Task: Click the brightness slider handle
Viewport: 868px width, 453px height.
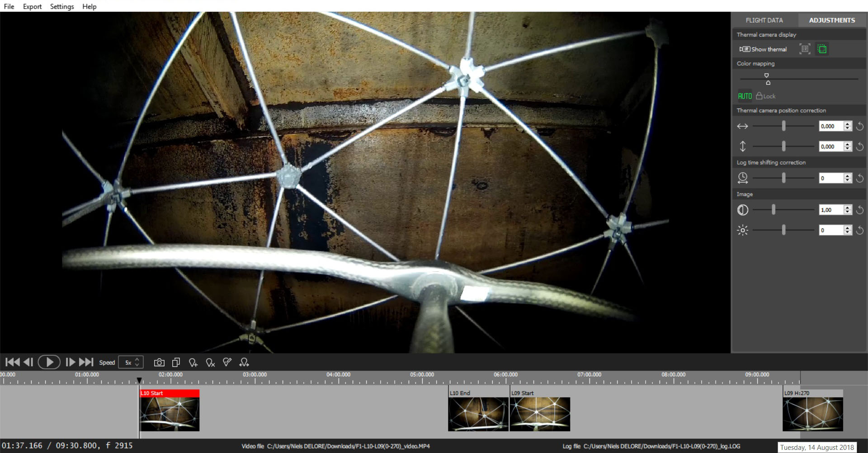Action: tap(783, 231)
